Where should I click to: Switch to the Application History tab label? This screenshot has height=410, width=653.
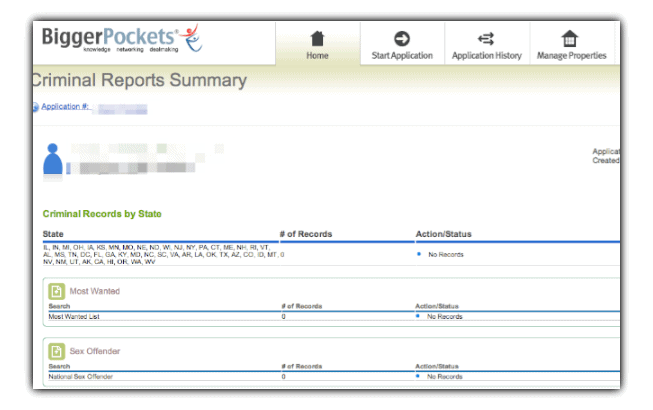[486, 56]
